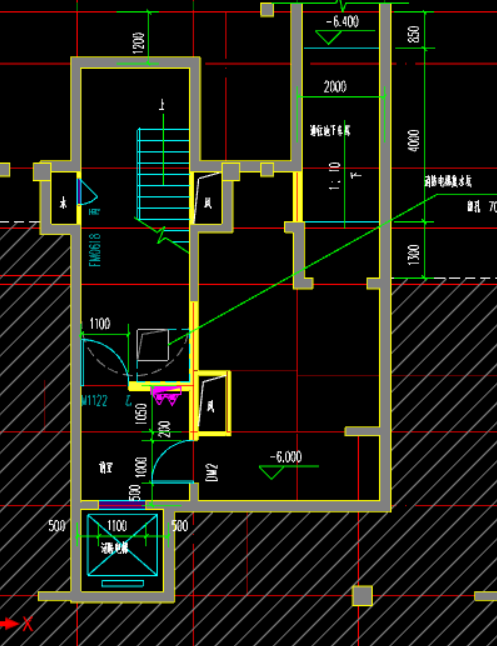The image size is (497, 646).
Task: Select the 前室 room label
Action: [105, 467]
